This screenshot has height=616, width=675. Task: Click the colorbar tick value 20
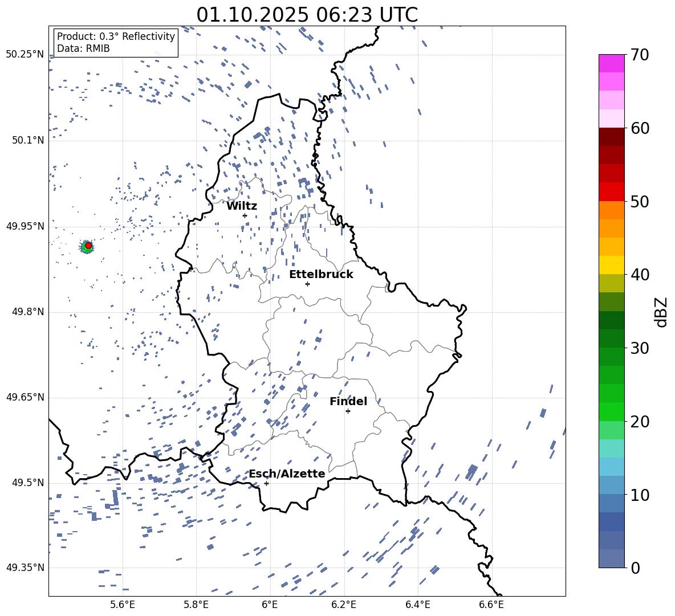pyautogui.click(x=640, y=421)
